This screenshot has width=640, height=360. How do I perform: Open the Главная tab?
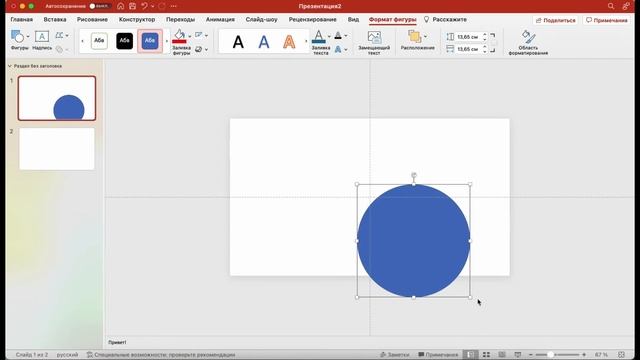[x=22, y=20]
